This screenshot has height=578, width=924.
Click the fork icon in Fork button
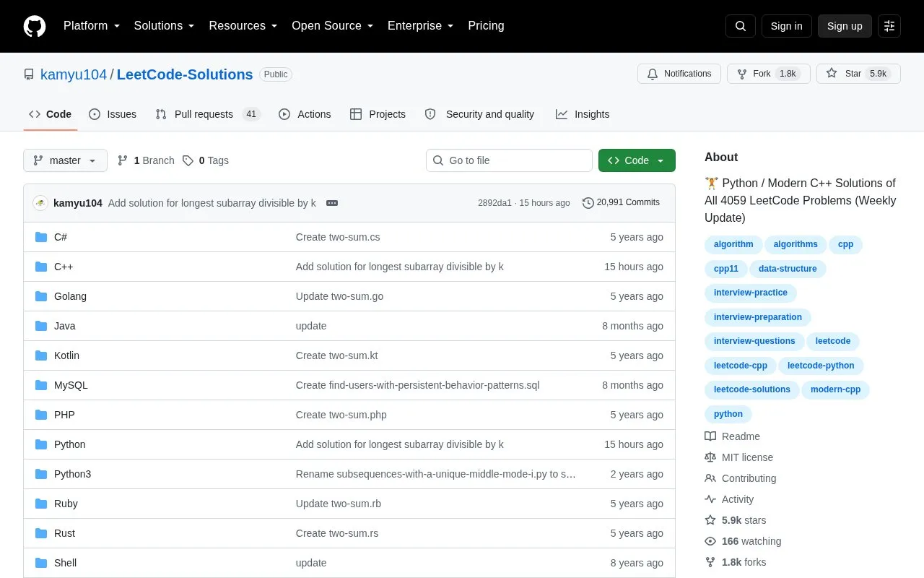(742, 74)
